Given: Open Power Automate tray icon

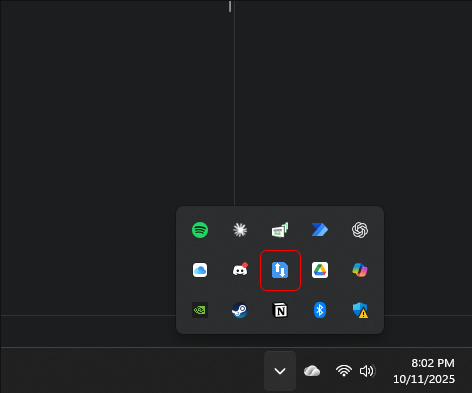Looking at the screenshot, I should click(320, 230).
